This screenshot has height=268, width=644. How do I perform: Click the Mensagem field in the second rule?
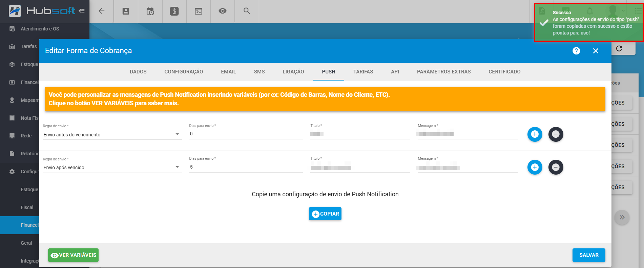pos(468,167)
